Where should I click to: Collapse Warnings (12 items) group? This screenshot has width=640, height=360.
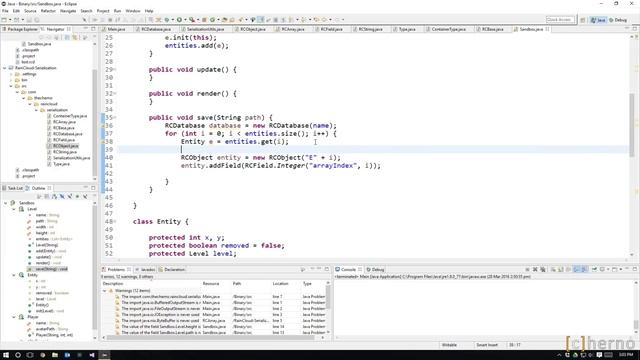pos(104,291)
